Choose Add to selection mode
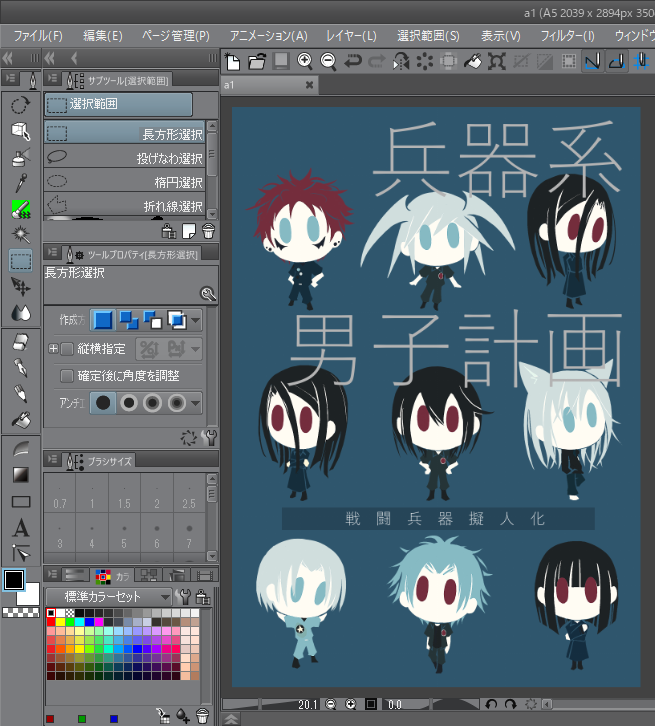The height and width of the screenshot is (726, 655). tap(129, 320)
